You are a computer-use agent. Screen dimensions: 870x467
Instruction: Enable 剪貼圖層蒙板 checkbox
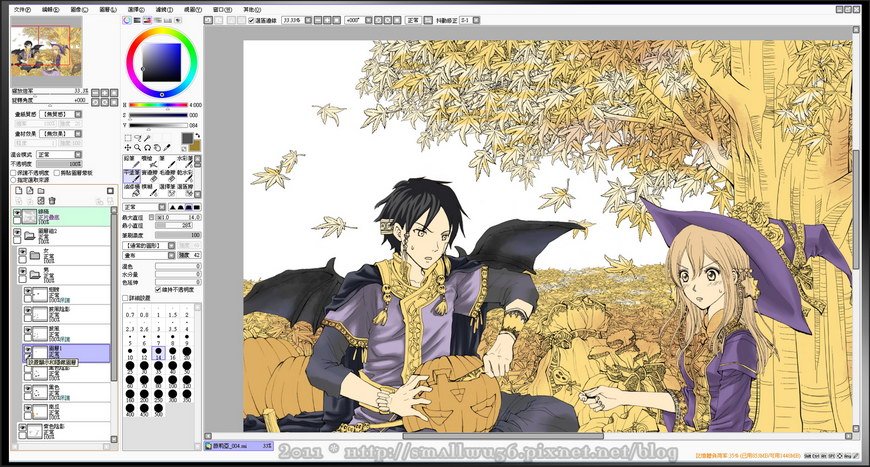coord(57,173)
